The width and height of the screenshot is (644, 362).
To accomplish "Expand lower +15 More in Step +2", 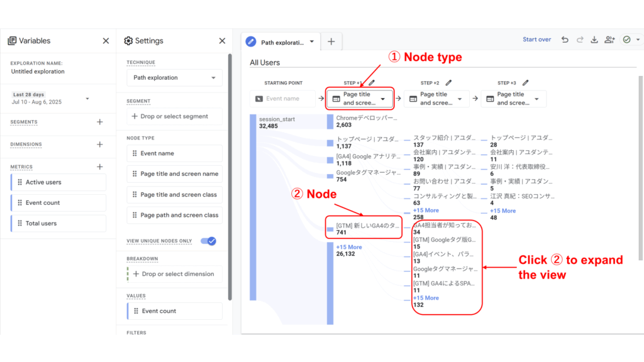I will [426, 298].
